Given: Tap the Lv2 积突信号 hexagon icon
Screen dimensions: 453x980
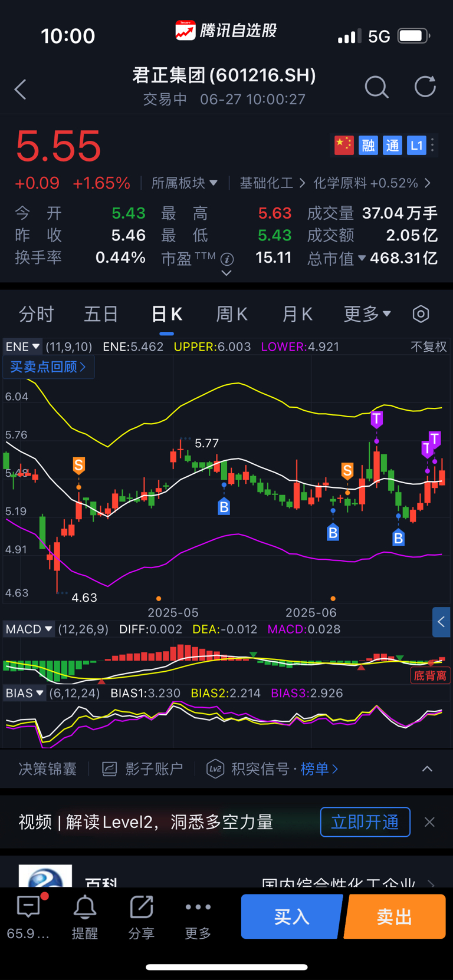Looking at the screenshot, I should pos(215,769).
